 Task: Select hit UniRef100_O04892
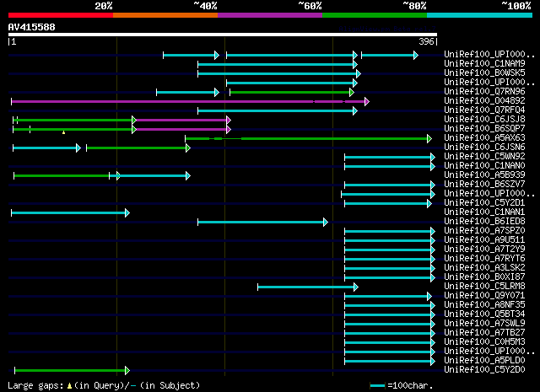484,101
